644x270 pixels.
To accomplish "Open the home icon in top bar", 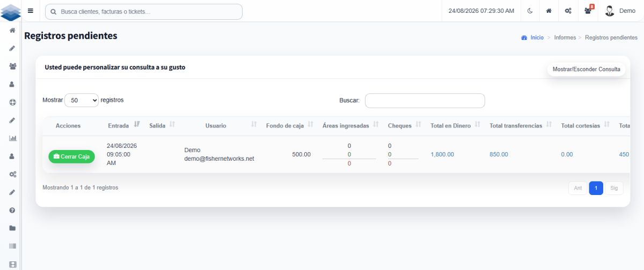I will click(x=548, y=11).
